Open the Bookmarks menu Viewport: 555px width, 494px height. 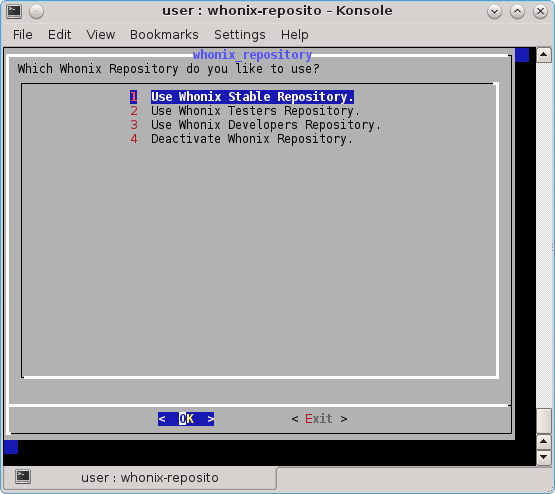coord(164,35)
